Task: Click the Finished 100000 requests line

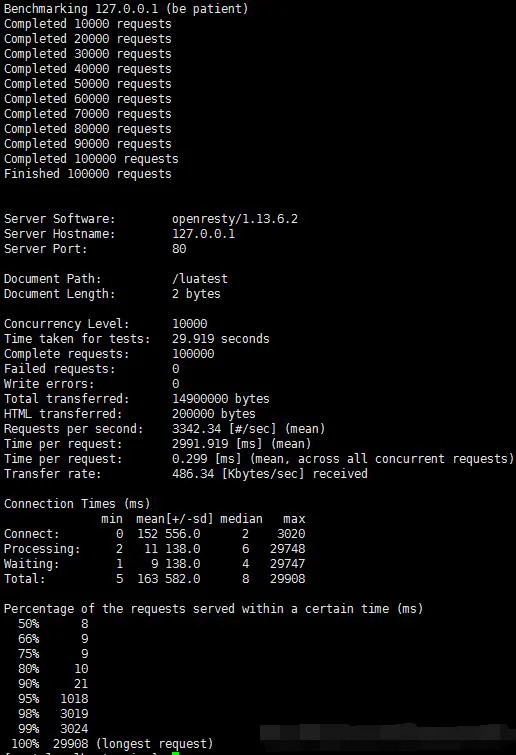Action: pyautogui.click(x=88, y=174)
